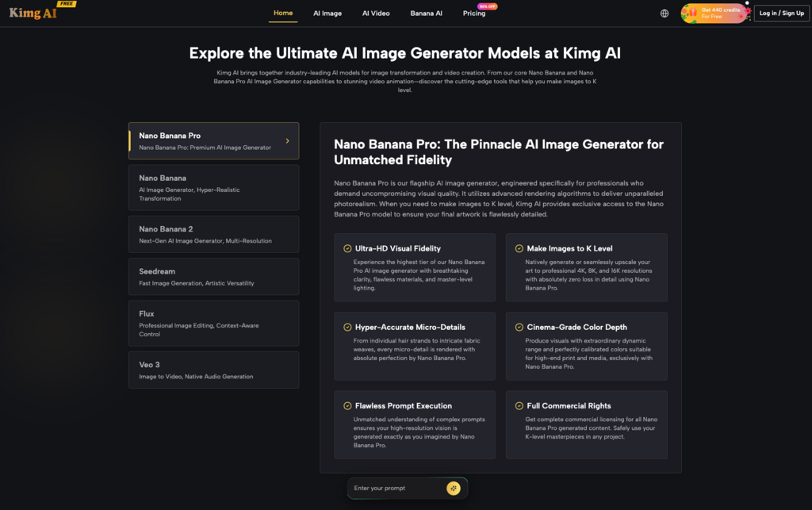This screenshot has height=510, width=812.
Task: Click text 'Next-Gen AI Image Generator, Multi-Resolution'
Action: 205,241
